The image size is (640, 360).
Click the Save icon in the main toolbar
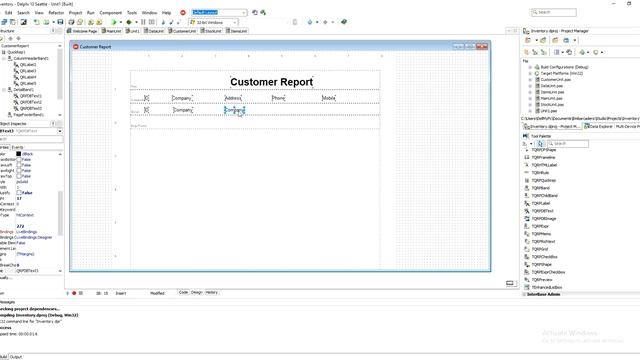pos(60,22)
